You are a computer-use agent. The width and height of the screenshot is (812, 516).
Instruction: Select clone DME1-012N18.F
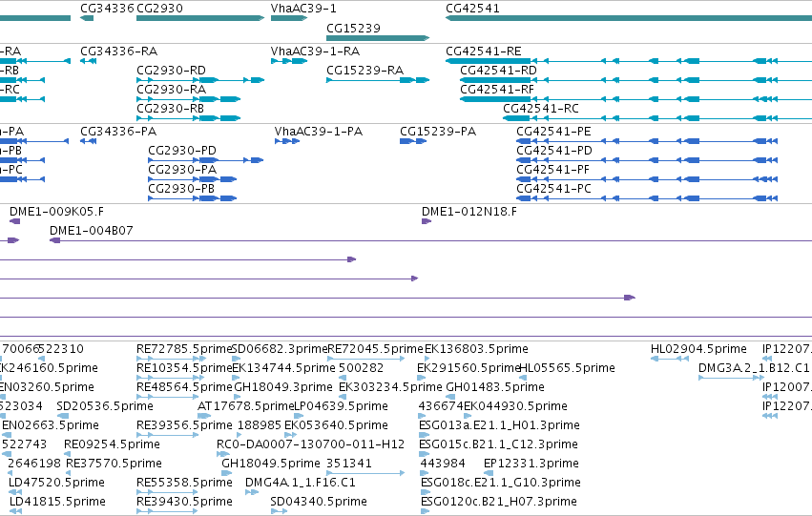pos(469,212)
